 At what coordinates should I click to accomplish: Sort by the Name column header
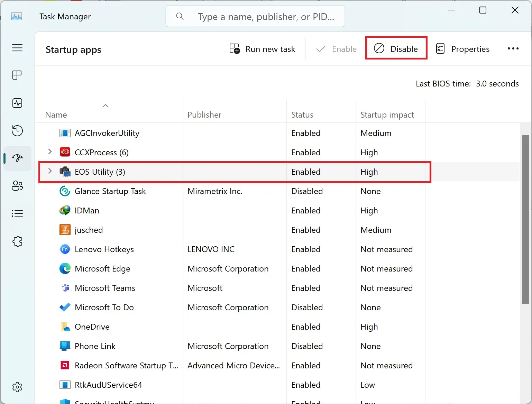(56, 115)
